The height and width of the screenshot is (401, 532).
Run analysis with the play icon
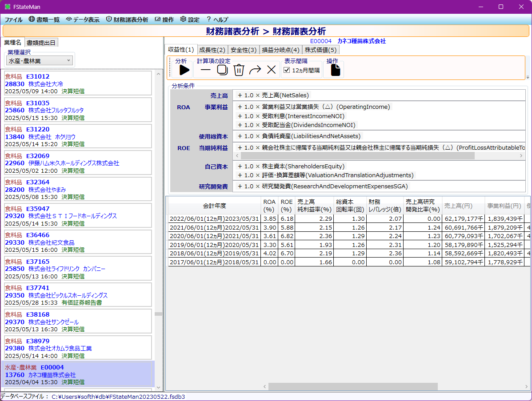pyautogui.click(x=184, y=70)
